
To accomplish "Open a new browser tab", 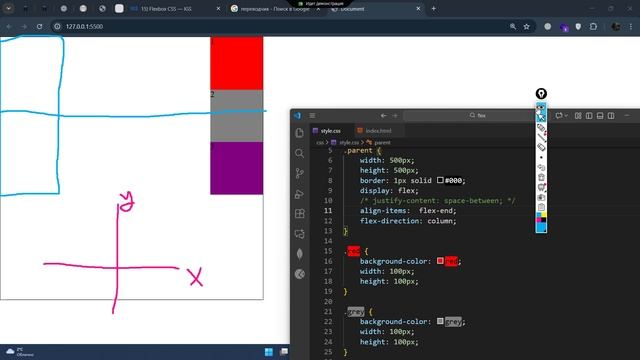I will coord(433,9).
